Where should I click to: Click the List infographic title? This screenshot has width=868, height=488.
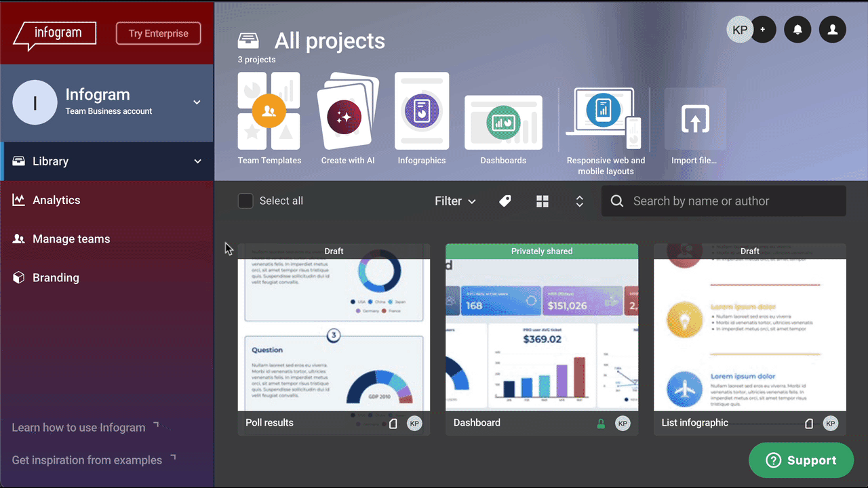(695, 422)
